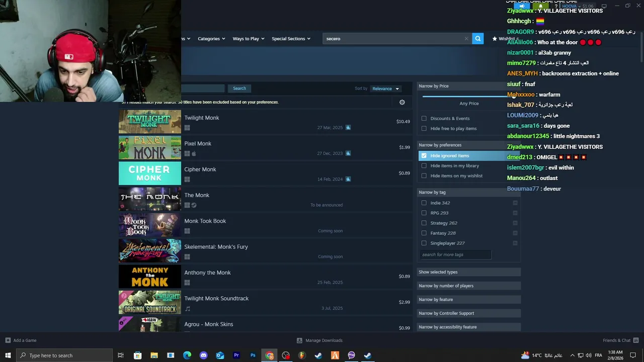
Task: Collapse the Narrow by preferences header
Action: tap(469, 145)
